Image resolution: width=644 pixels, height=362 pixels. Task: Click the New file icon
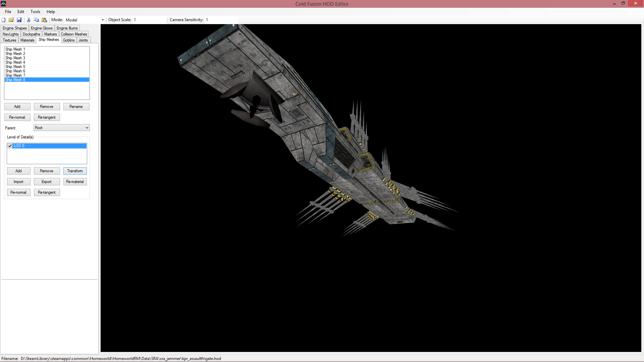click(x=4, y=20)
